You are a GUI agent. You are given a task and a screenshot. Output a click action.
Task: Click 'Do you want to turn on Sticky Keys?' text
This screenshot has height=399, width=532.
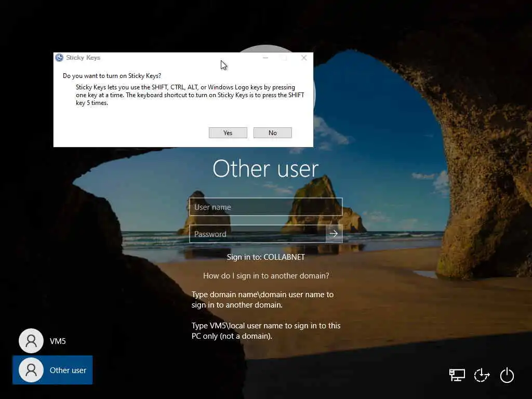[112, 76]
